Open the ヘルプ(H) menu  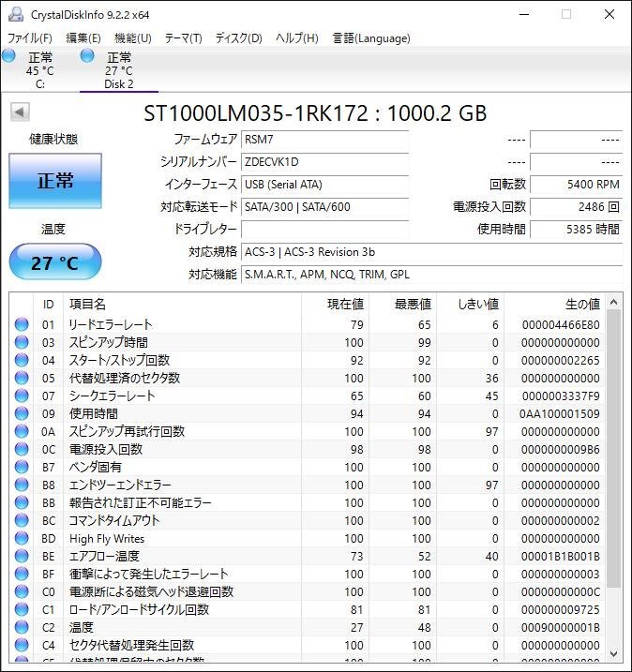(x=297, y=38)
